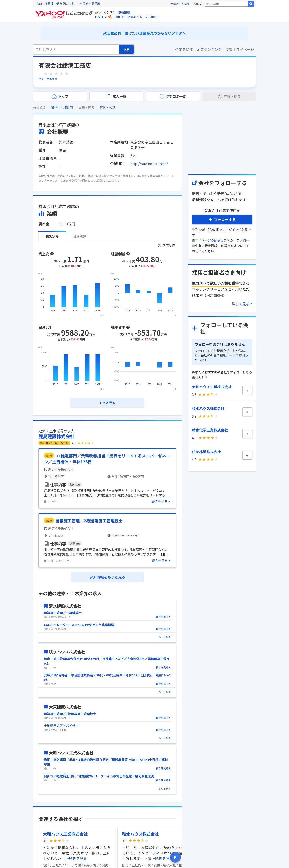Click 続きを見る on 2級建築施工管理技士 job

coord(161,561)
